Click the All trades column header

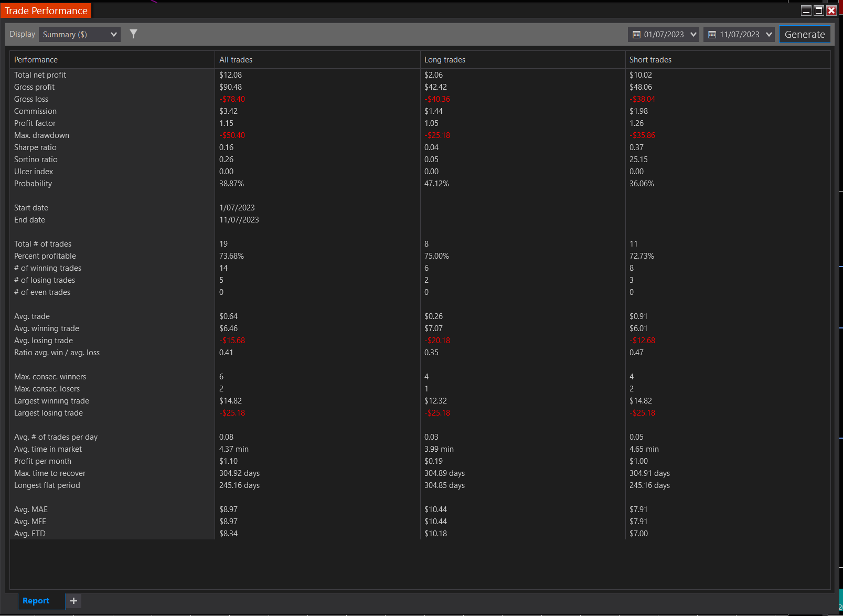pyautogui.click(x=236, y=59)
